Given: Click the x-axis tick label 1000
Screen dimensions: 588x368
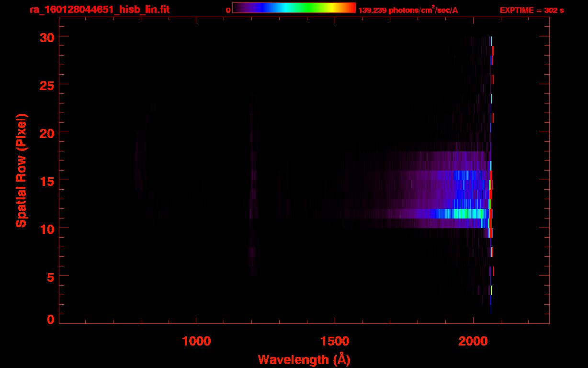Looking at the screenshot, I should click(196, 341).
